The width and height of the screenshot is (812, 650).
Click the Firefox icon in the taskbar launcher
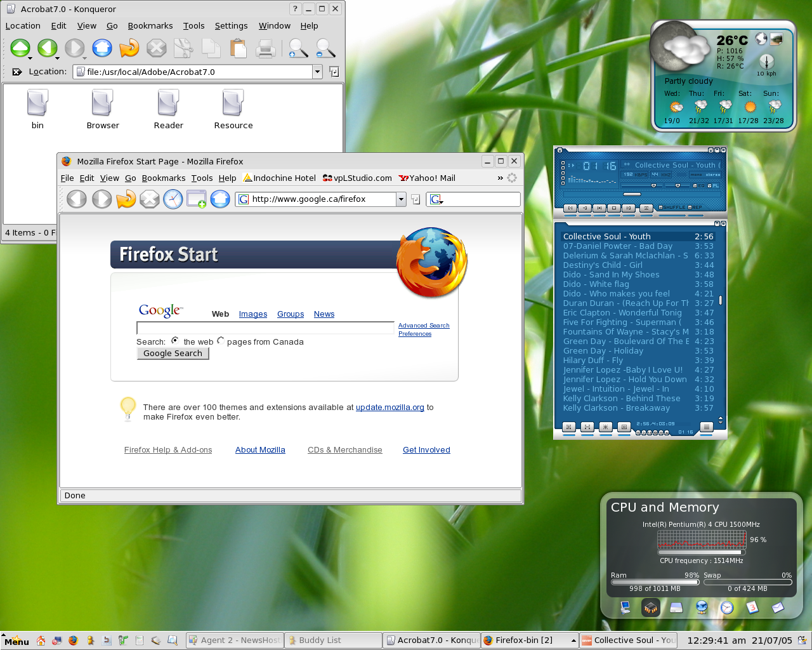pos(73,640)
